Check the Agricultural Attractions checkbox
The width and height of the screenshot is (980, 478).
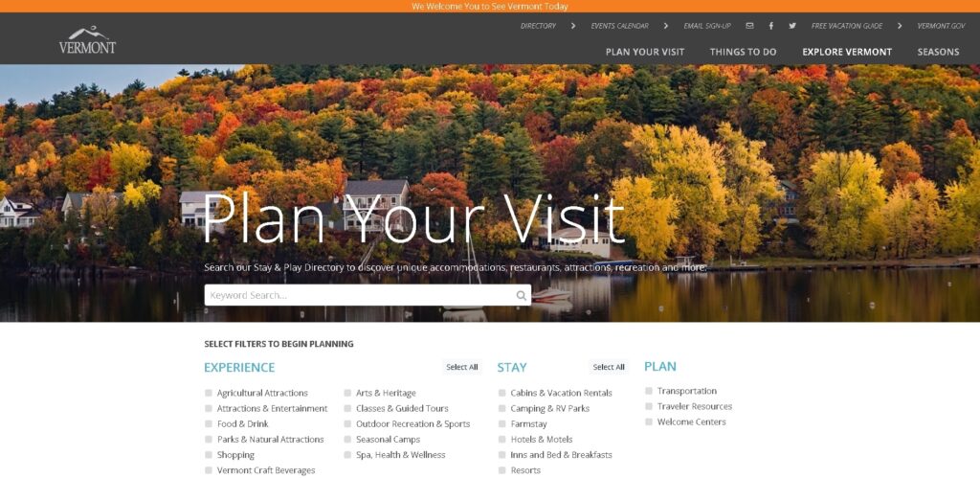209,393
